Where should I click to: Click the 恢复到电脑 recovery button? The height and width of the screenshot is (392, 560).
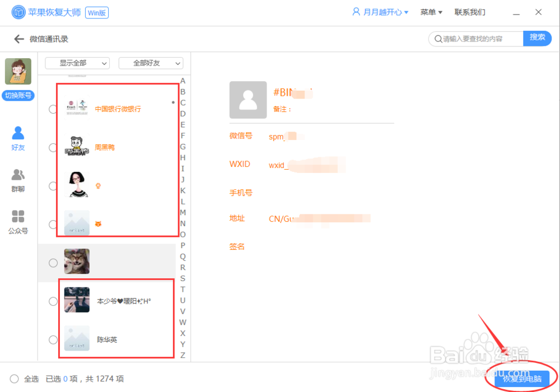(521, 379)
